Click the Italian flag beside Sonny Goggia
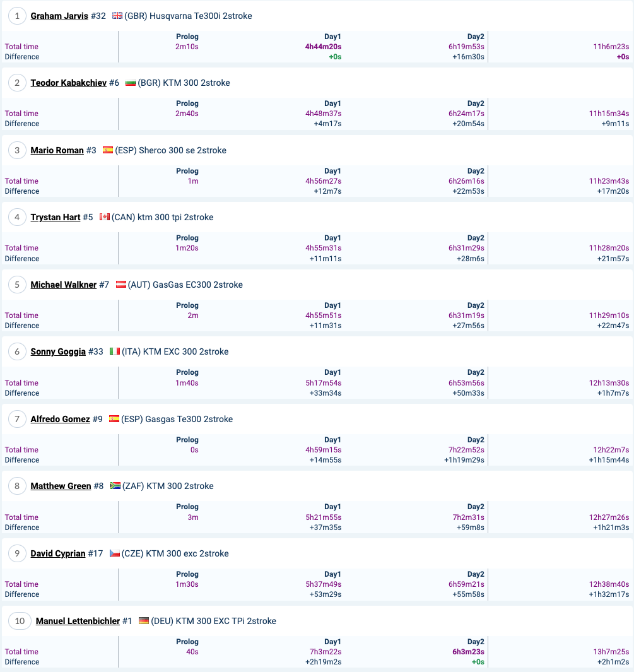 pyautogui.click(x=115, y=351)
